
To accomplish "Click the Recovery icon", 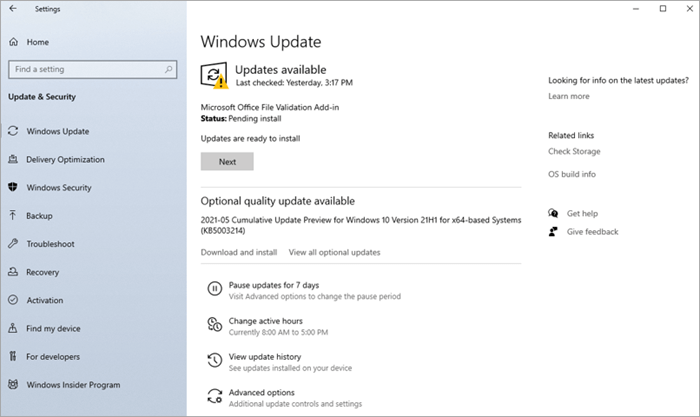I will (13, 271).
